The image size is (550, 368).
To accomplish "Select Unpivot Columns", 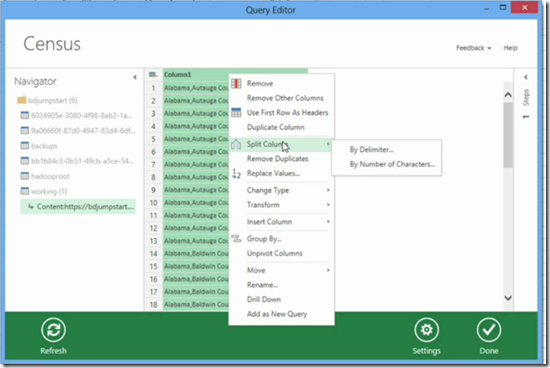I will (275, 253).
